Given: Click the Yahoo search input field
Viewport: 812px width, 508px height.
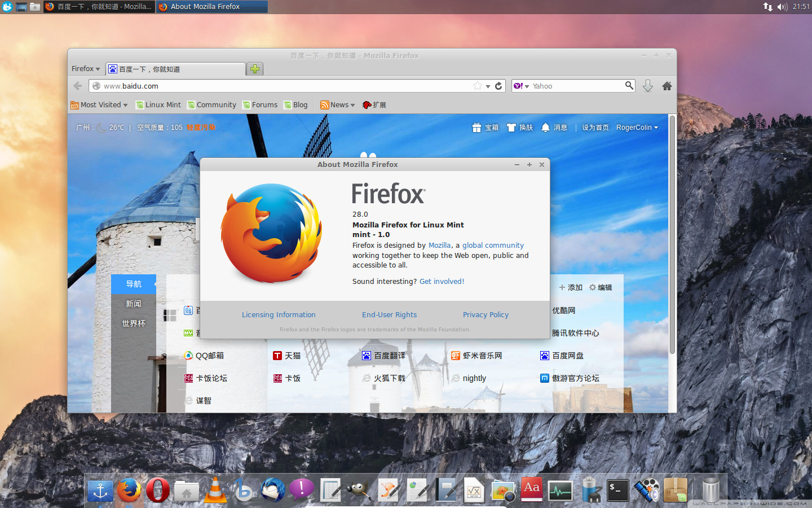Looking at the screenshot, I should (x=577, y=86).
